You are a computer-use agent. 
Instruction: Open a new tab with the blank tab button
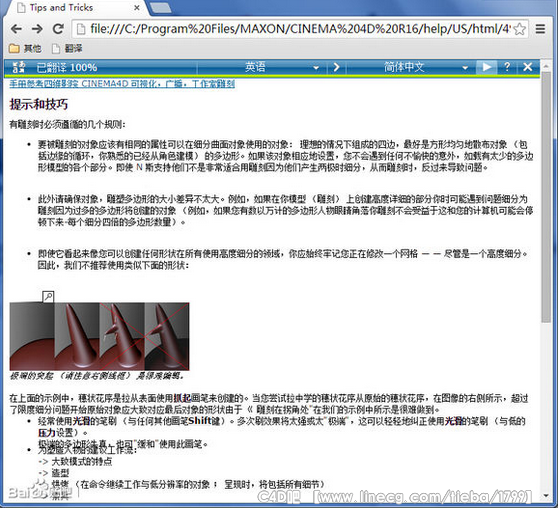pyautogui.click(x=160, y=8)
